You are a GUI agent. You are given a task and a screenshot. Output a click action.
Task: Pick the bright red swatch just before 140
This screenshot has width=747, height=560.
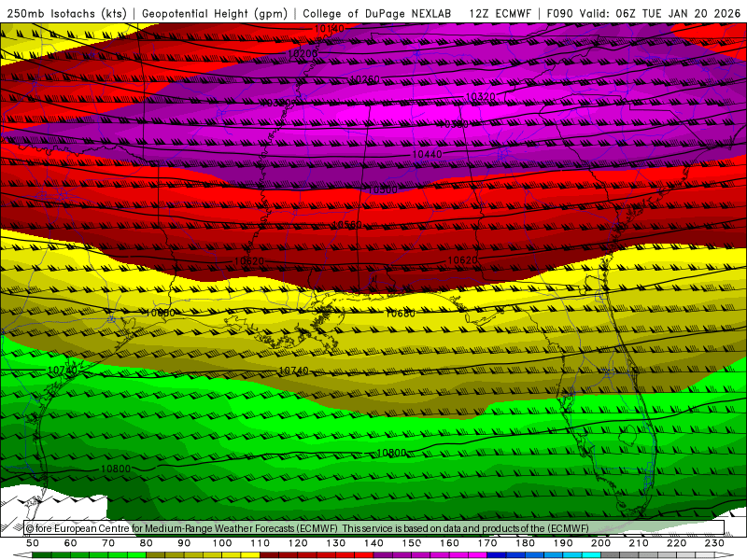(x=364, y=555)
